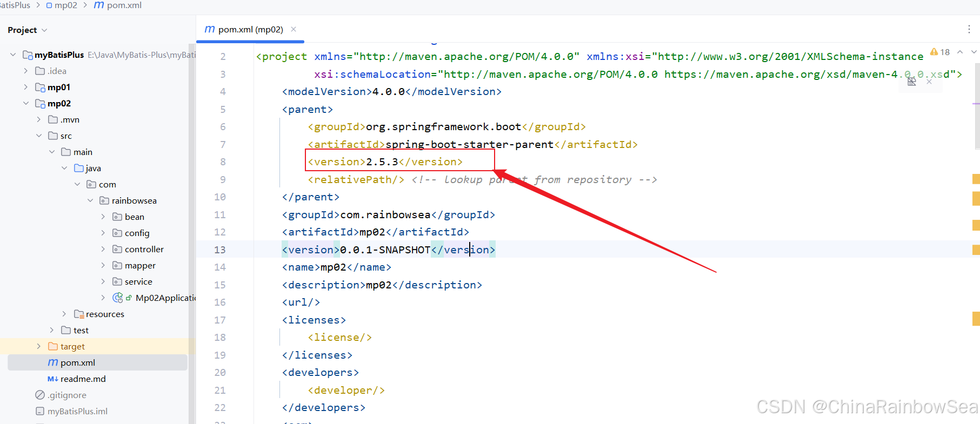Click the mp02 breadcrumb

(x=66, y=5)
